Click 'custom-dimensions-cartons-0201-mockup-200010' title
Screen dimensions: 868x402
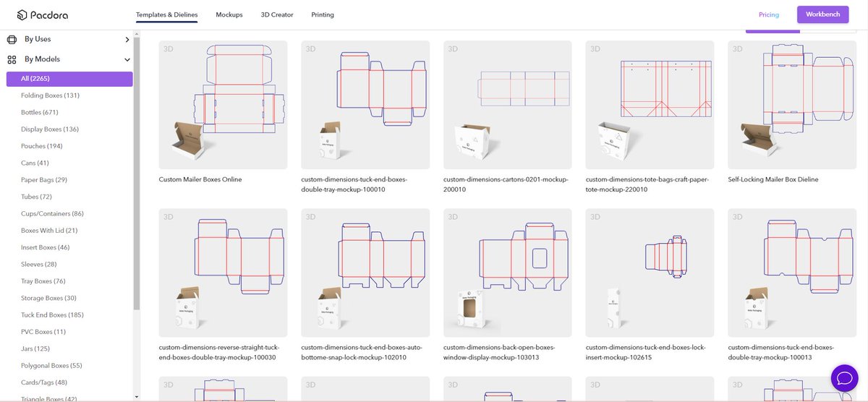(x=506, y=184)
